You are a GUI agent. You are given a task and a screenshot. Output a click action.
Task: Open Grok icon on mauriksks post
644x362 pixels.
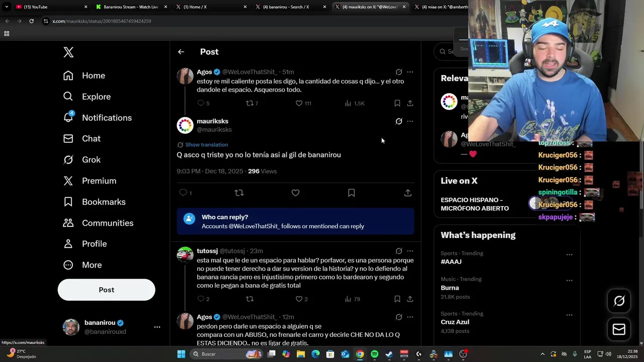tap(398, 121)
